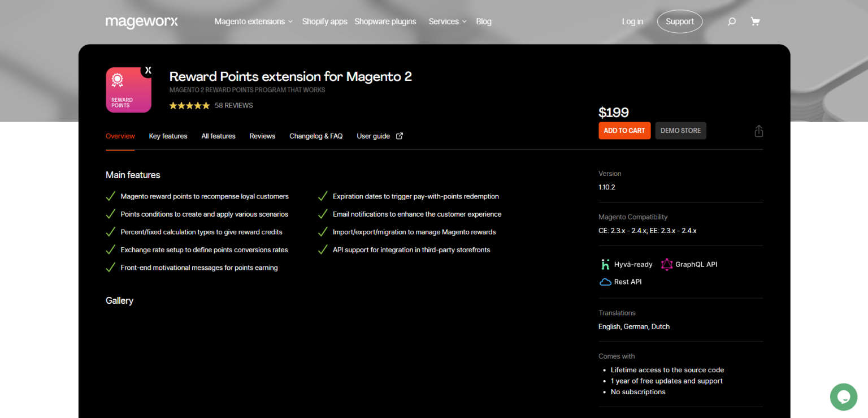Viewport: 868px width, 418px height.
Task: Open the search magnifier icon
Action: coord(731,21)
